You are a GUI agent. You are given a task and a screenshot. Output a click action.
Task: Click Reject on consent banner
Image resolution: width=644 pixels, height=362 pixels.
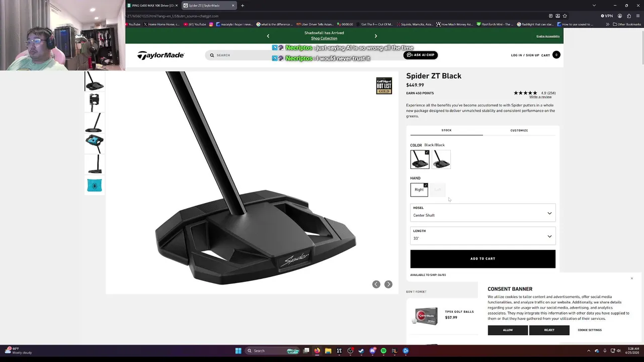pyautogui.click(x=549, y=330)
